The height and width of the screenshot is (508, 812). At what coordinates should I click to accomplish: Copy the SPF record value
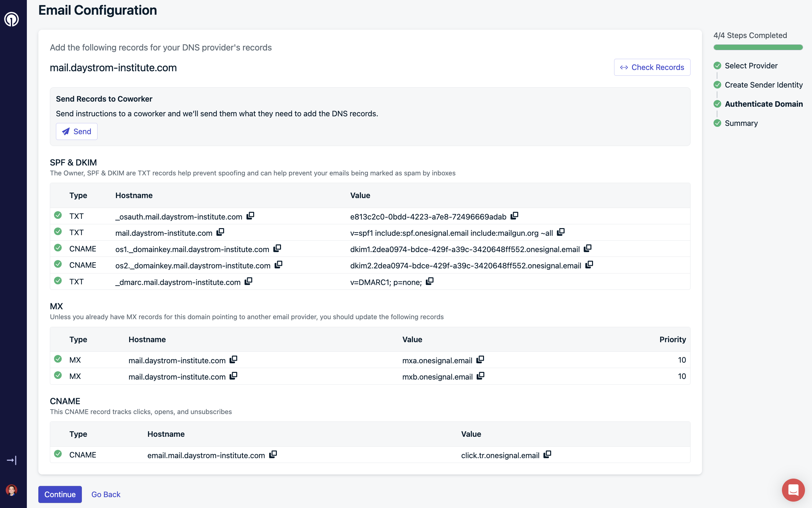[x=561, y=232]
